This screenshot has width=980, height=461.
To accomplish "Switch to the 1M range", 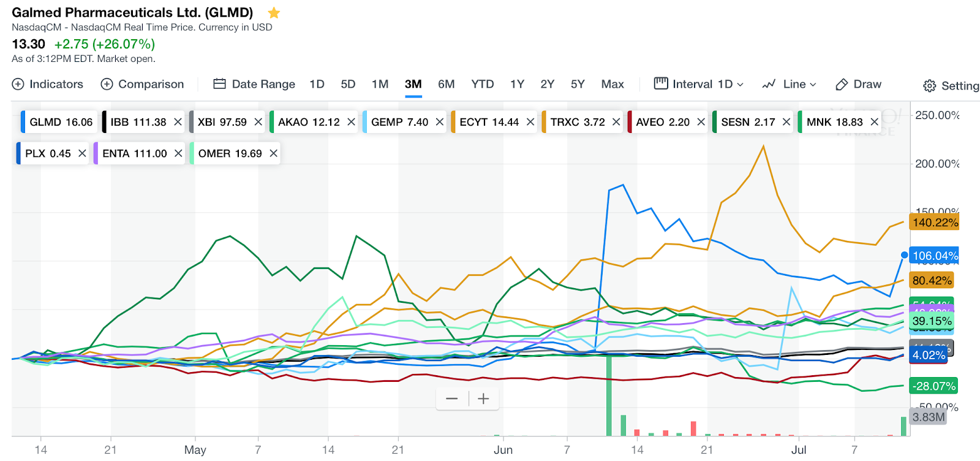I will coord(380,84).
